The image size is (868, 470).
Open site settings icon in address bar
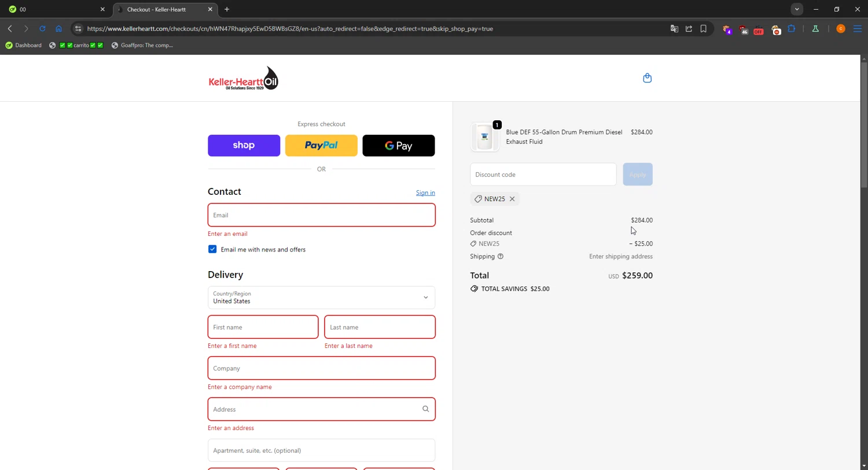coord(78,28)
